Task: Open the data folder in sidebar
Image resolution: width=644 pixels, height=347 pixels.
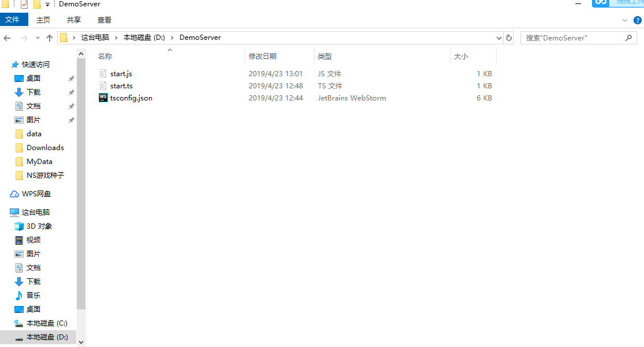Action: [33, 133]
